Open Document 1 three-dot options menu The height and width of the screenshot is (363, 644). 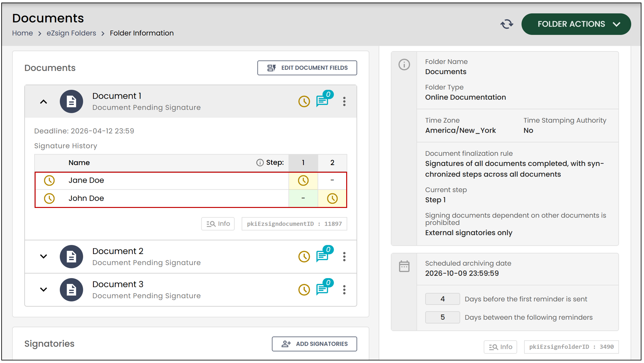point(344,102)
